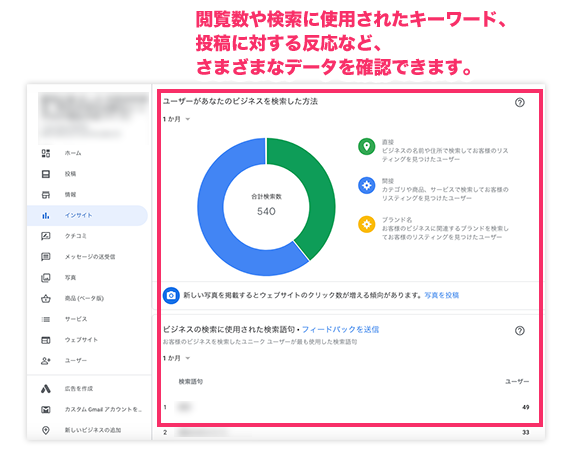Click the Google Ads 広告を作成 icon

[x=46, y=389]
